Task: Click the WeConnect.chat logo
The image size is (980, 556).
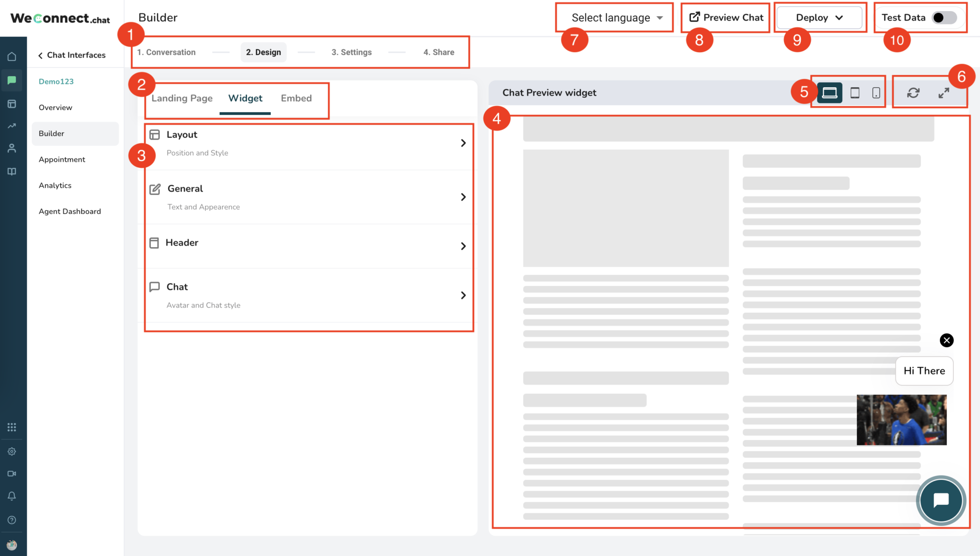Action: tap(60, 18)
